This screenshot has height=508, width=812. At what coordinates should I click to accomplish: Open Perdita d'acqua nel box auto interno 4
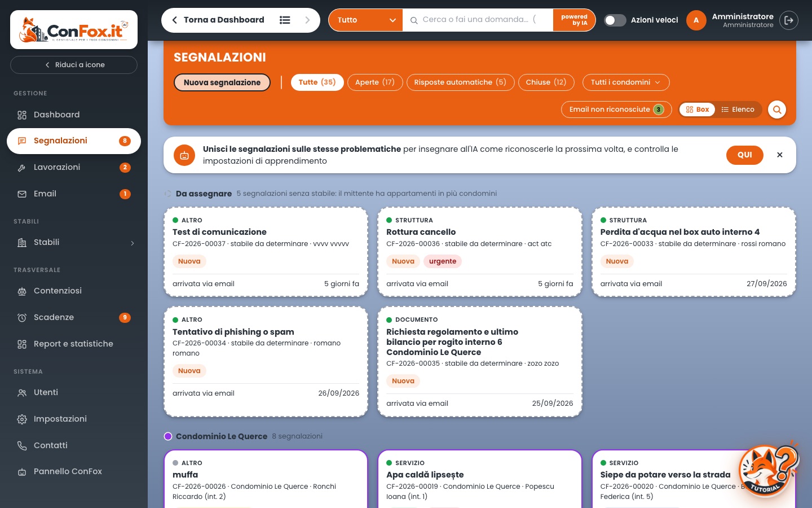694,252
